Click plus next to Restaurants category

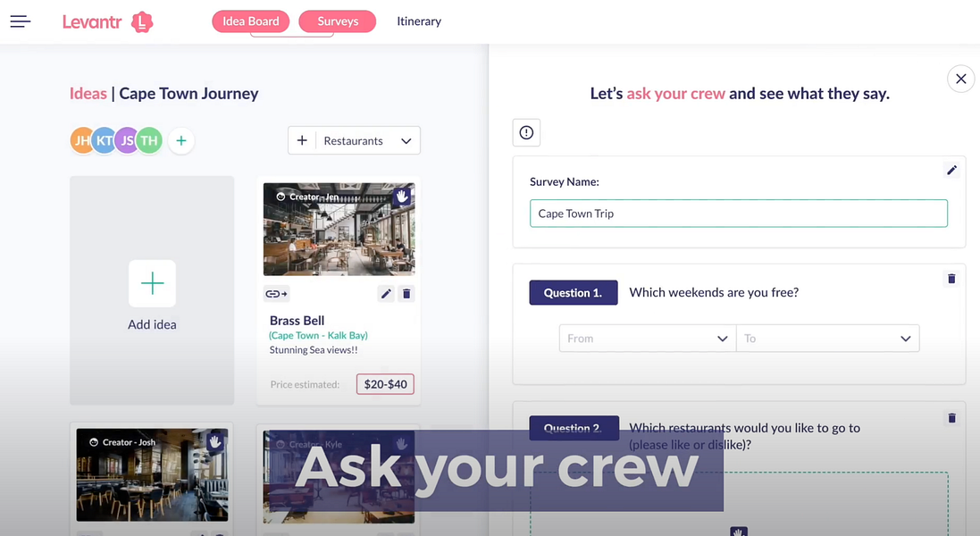pyautogui.click(x=302, y=140)
